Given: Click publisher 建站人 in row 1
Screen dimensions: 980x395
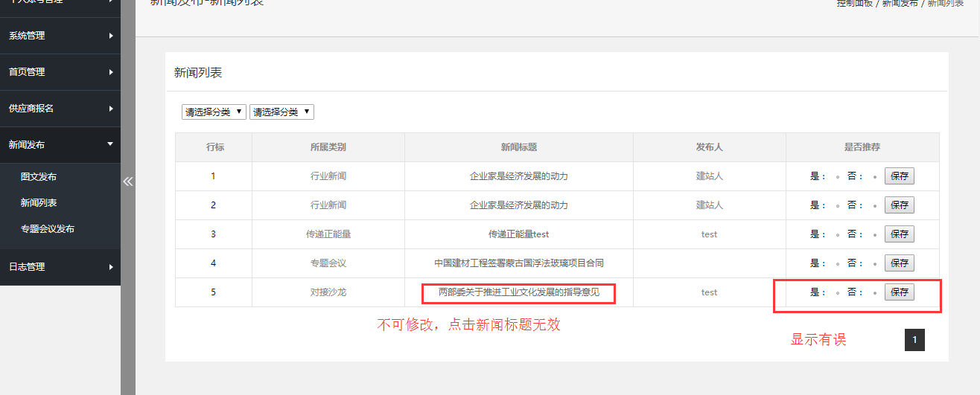Looking at the screenshot, I should click(710, 176).
